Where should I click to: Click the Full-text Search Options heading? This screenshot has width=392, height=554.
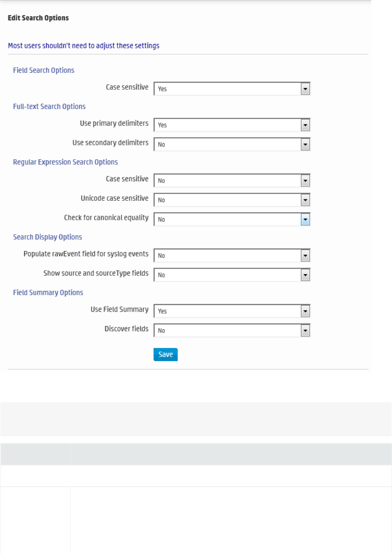tap(49, 106)
